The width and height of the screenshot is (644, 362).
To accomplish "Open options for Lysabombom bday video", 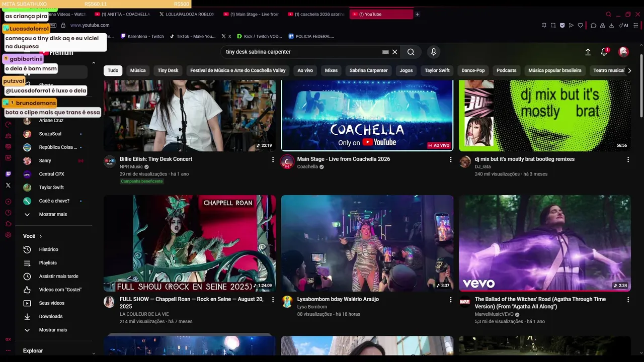I will pyautogui.click(x=451, y=300).
